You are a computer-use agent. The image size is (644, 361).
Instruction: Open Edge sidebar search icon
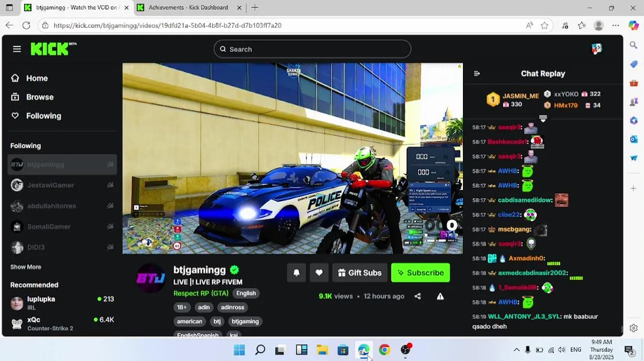(633, 45)
